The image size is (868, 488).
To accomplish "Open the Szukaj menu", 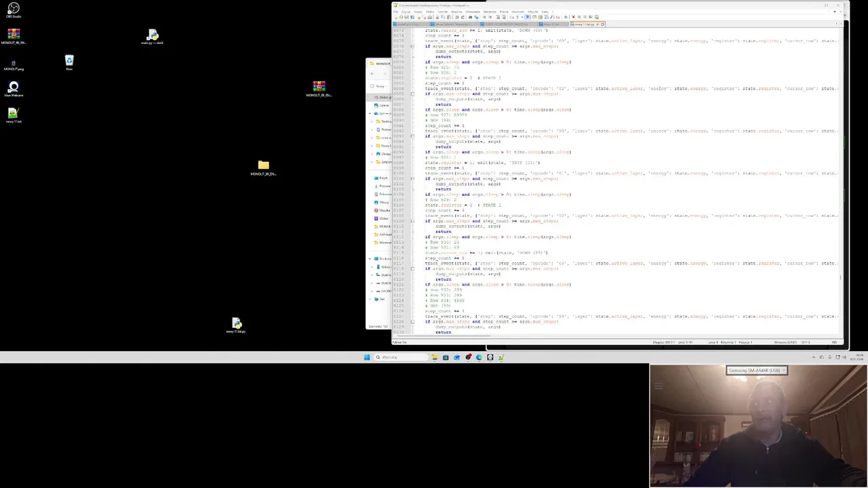I will (418, 12).
